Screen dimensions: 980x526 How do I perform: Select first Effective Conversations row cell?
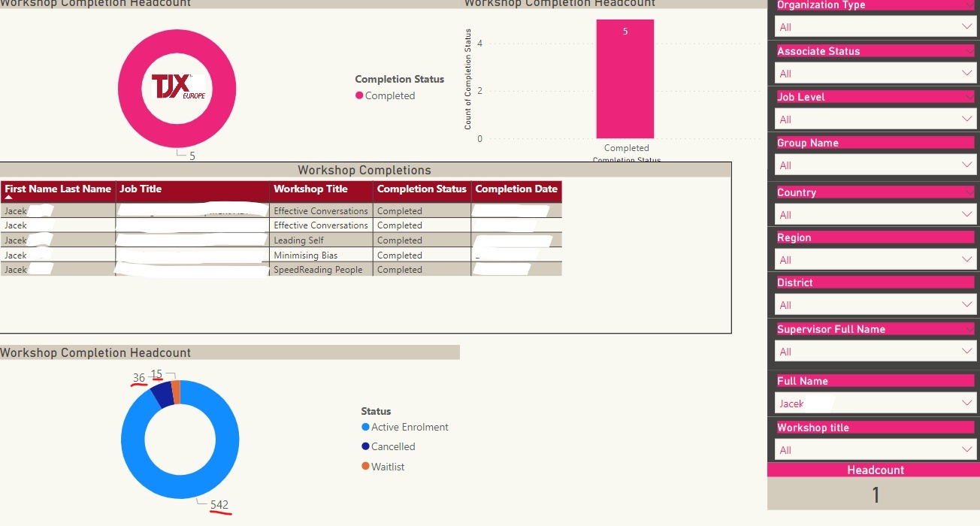pos(321,211)
